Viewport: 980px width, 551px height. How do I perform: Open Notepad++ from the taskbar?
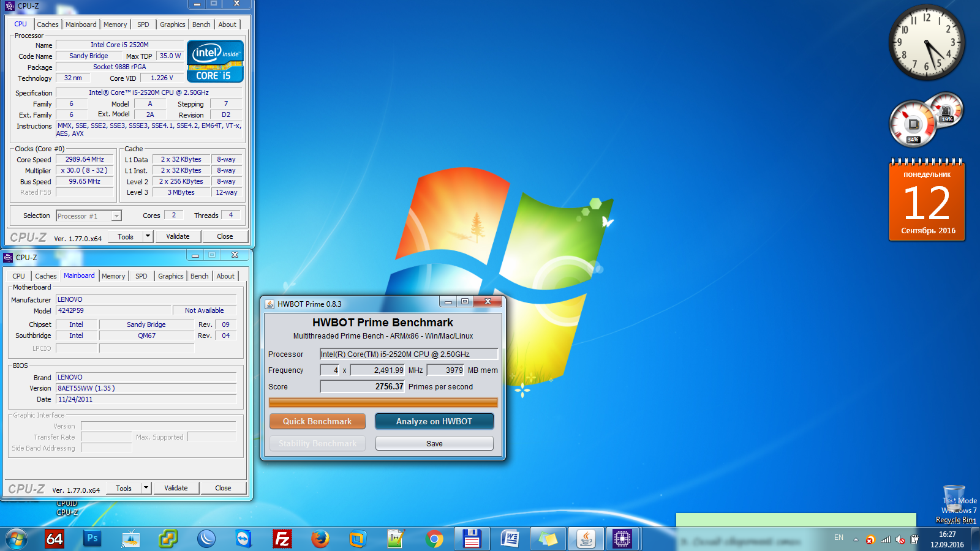point(396,539)
